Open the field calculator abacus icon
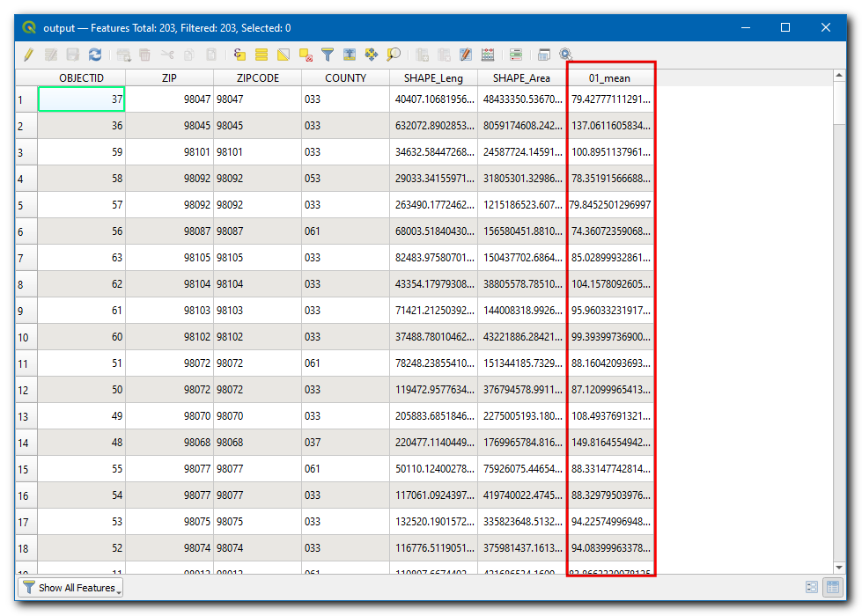This screenshot has width=862, height=616. [x=488, y=55]
